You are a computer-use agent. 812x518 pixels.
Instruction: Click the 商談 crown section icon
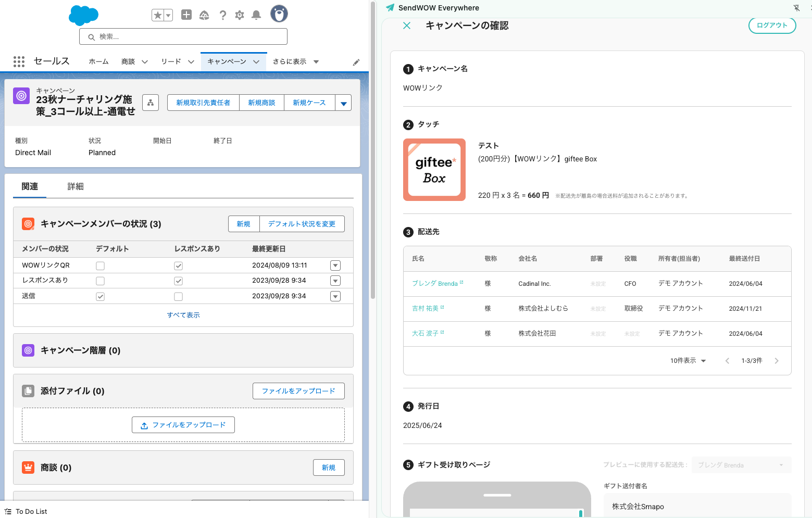tap(28, 468)
